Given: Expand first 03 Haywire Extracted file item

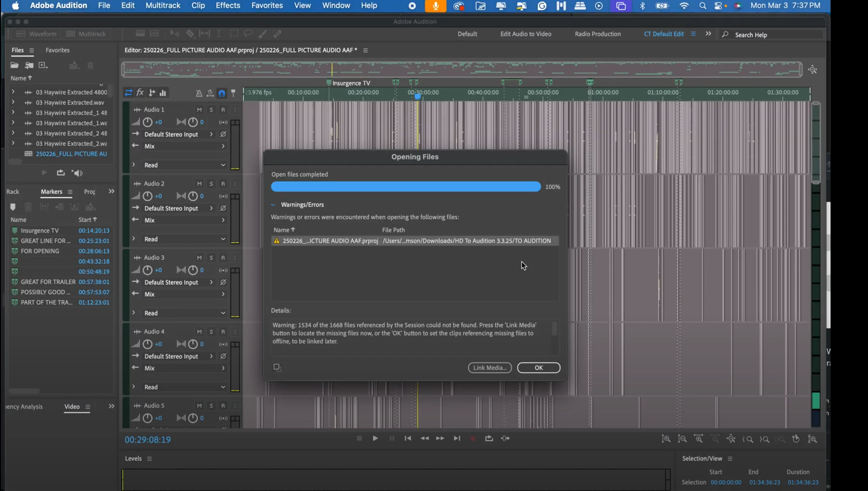Looking at the screenshot, I should point(13,92).
